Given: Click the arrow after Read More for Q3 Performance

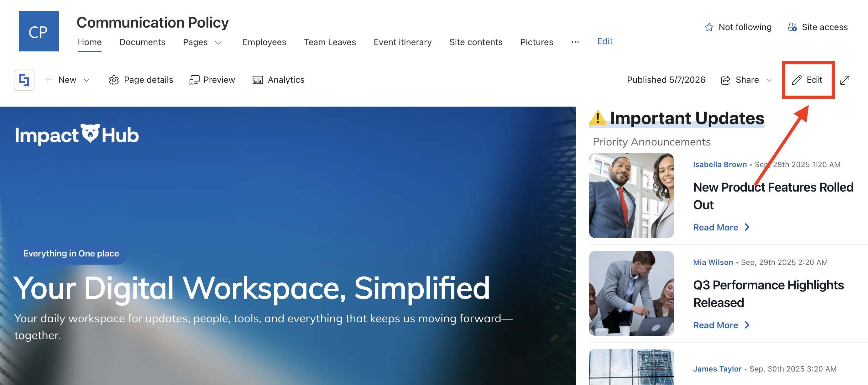Looking at the screenshot, I should [747, 325].
